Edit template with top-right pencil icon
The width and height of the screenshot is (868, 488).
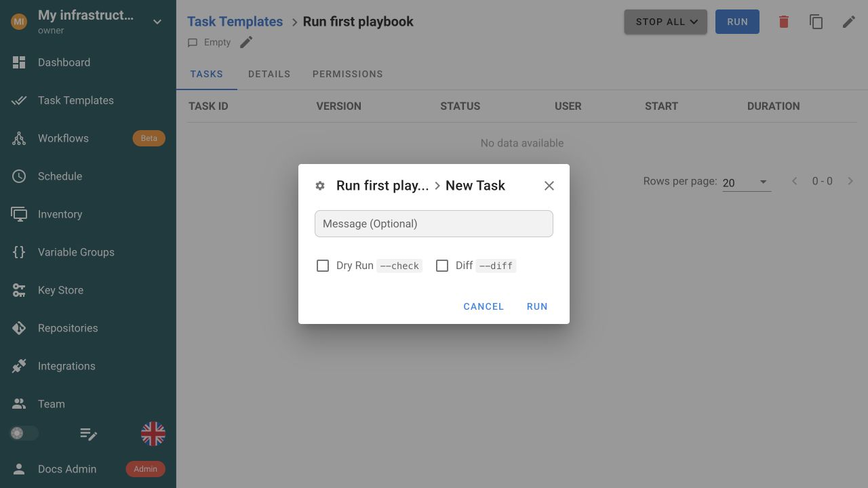coord(849,22)
